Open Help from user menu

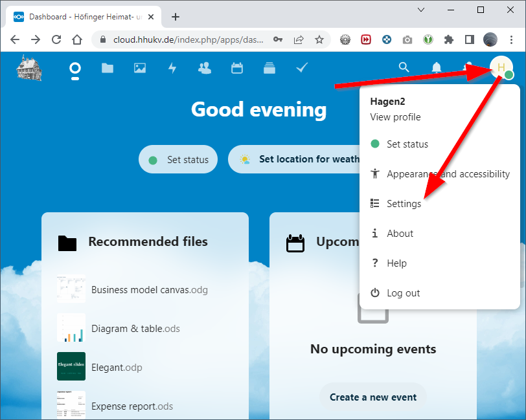[439, 263]
